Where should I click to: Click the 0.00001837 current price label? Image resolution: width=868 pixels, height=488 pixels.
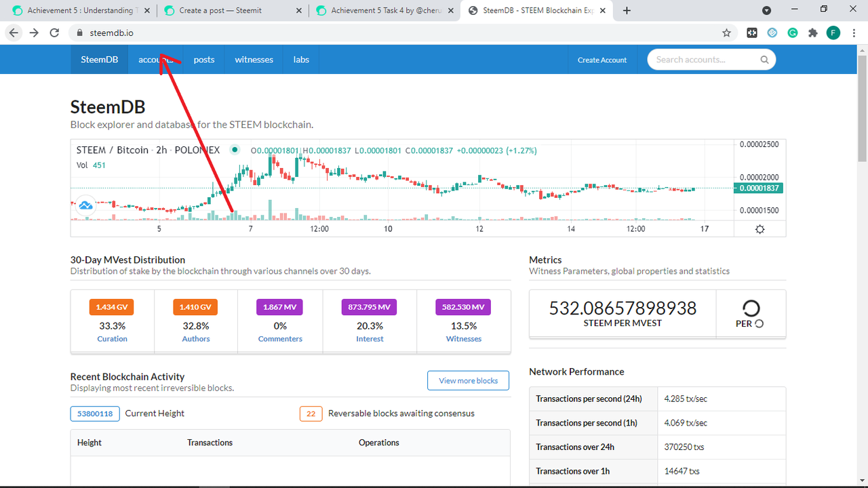(x=759, y=188)
